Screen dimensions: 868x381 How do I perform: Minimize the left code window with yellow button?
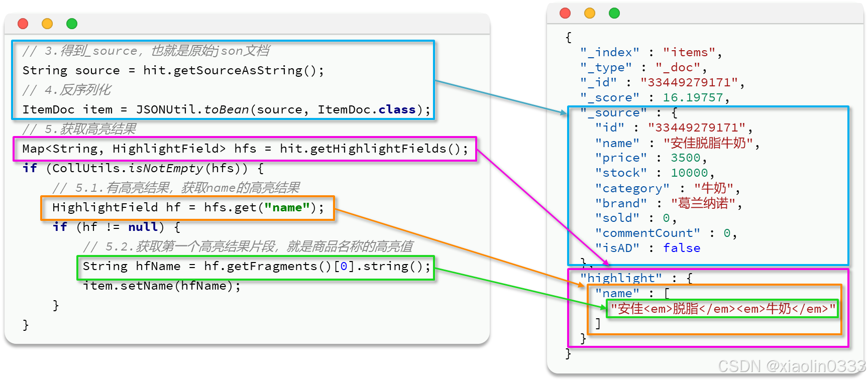[47, 24]
